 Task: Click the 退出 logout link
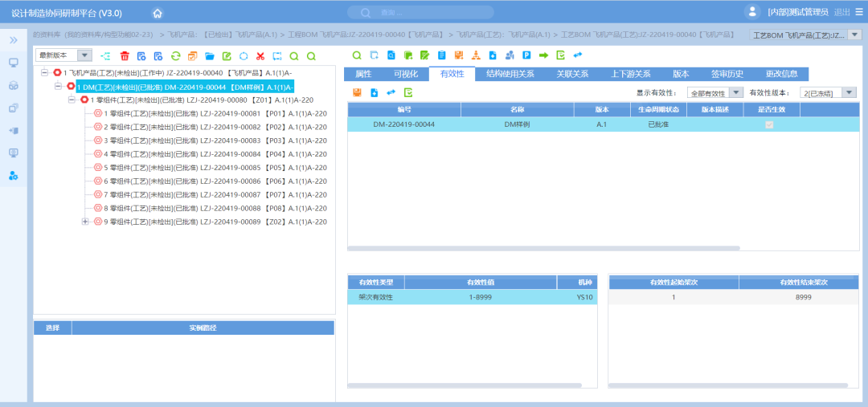click(841, 12)
